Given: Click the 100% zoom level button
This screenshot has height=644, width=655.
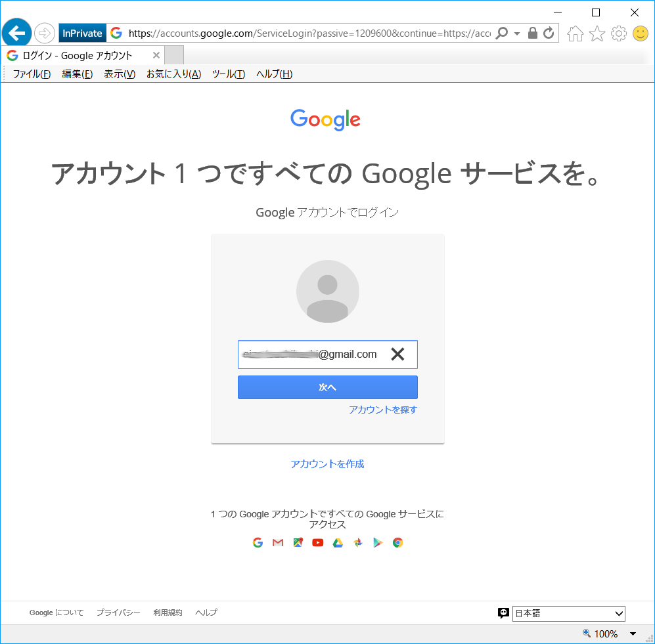Looking at the screenshot, I should pyautogui.click(x=600, y=634).
